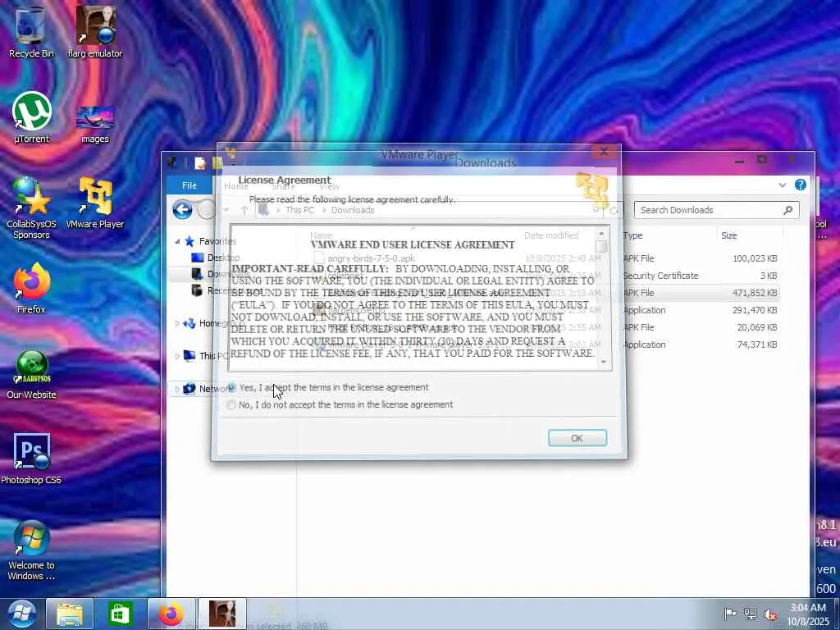The image size is (840, 630).
Task: Select the Recent places icon under Favorites
Action: (197, 290)
